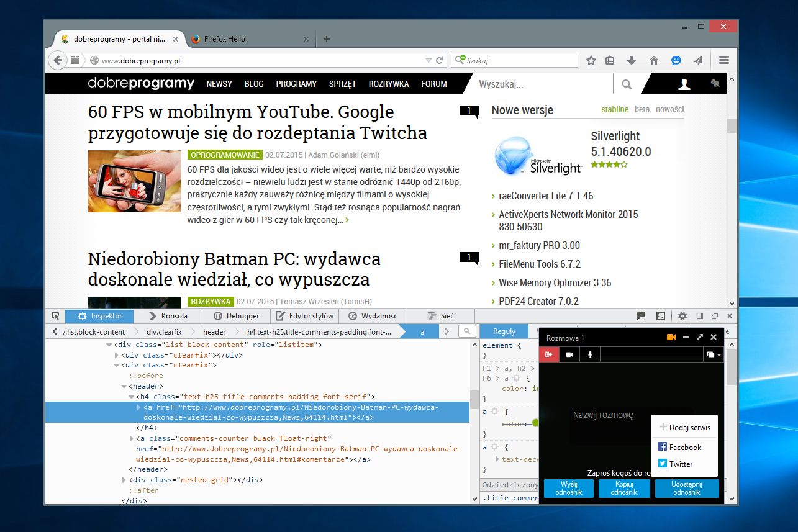
Task: Reload the page in the address bar
Action: pyautogui.click(x=440, y=60)
